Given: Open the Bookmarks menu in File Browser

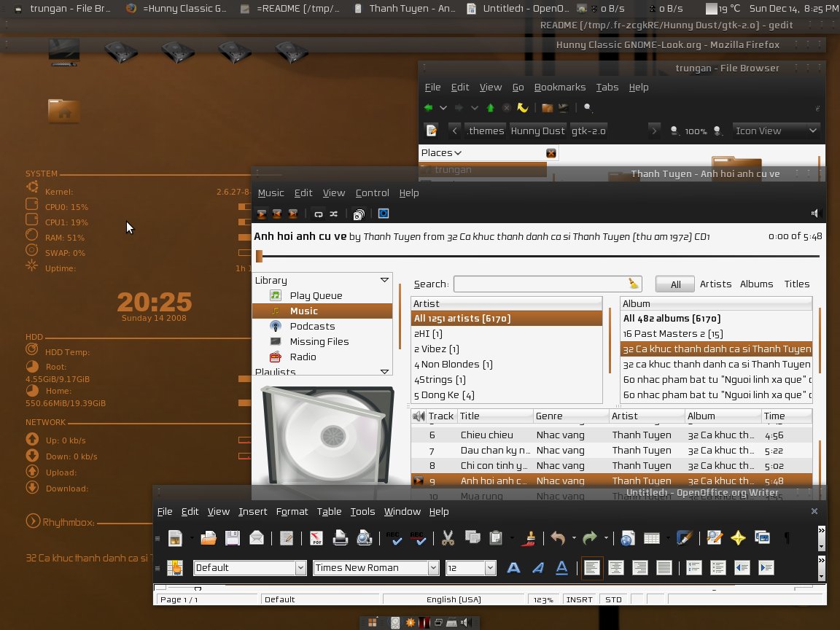Looking at the screenshot, I should coord(560,87).
